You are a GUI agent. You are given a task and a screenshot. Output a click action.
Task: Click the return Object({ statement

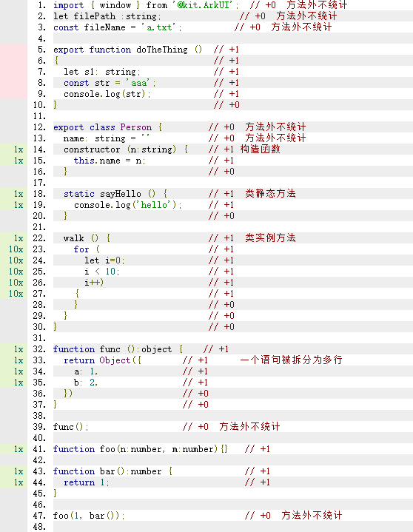tap(102, 360)
